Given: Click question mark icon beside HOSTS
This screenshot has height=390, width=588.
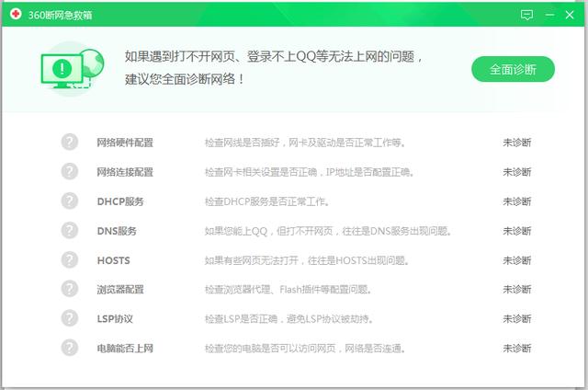Looking at the screenshot, I should (x=70, y=259).
